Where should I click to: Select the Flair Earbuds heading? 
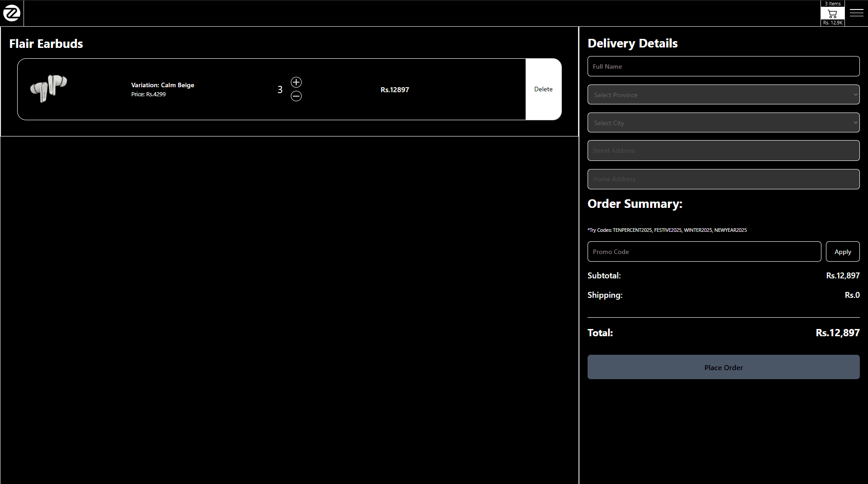tap(46, 44)
